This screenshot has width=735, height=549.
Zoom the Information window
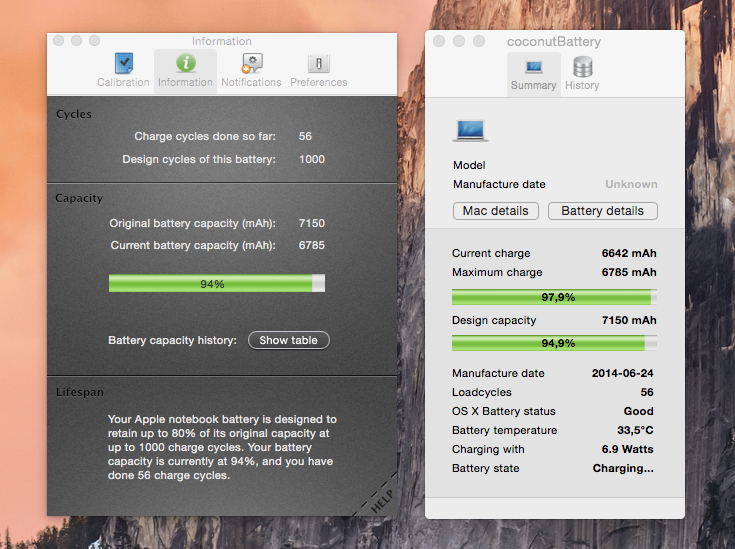click(94, 41)
